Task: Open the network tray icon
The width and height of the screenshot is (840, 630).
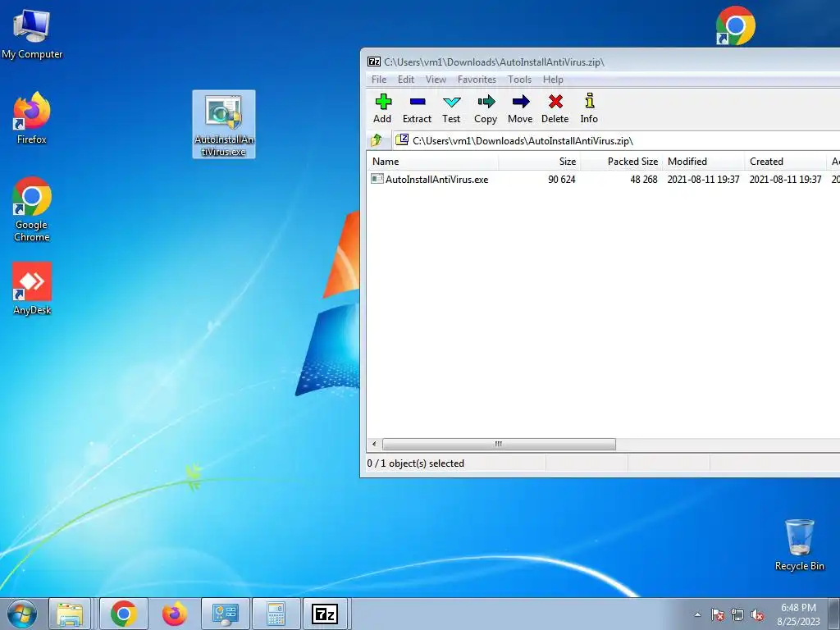Action: (737, 614)
